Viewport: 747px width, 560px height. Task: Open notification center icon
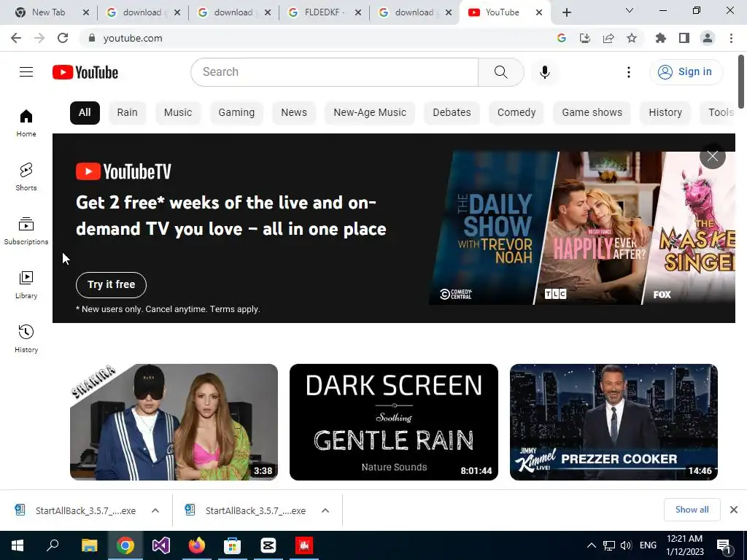point(724,545)
